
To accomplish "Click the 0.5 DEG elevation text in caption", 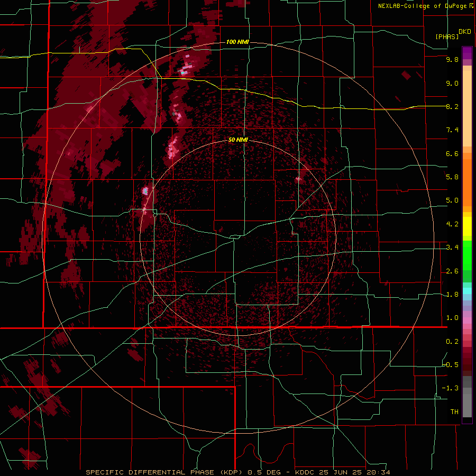I will [264, 472].
